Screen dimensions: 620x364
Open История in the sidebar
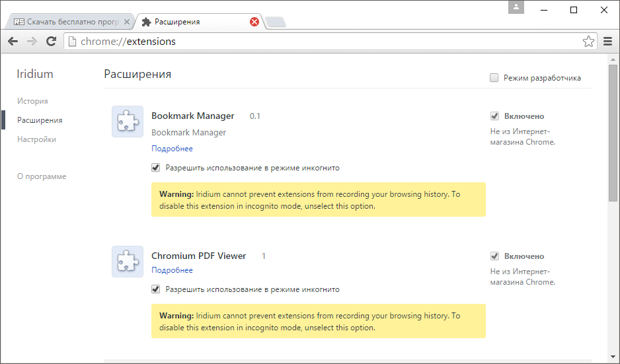click(x=32, y=101)
